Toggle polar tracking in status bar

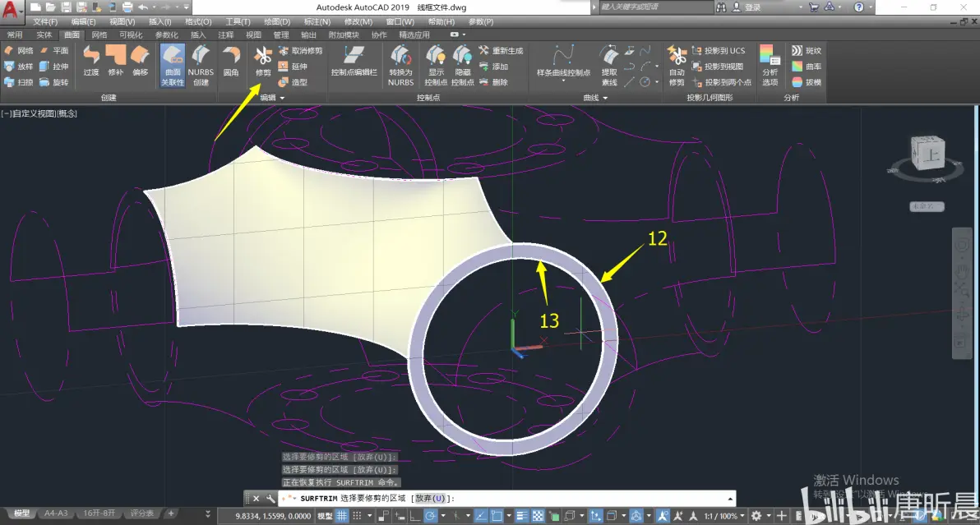point(431,516)
